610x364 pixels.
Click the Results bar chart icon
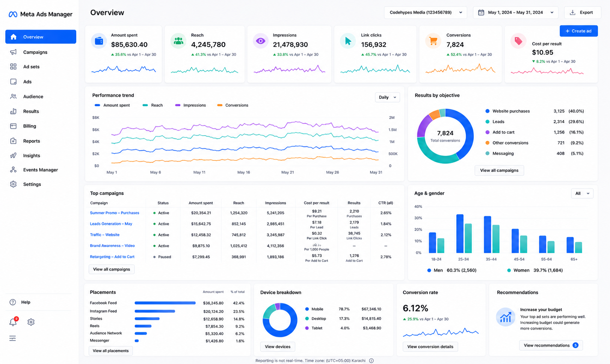tap(13, 111)
